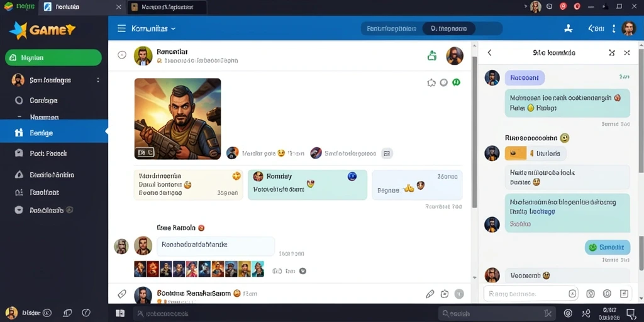Click the game artwork thumbnail of the soldier
Image resolution: width=644 pixels, height=322 pixels.
(x=177, y=119)
